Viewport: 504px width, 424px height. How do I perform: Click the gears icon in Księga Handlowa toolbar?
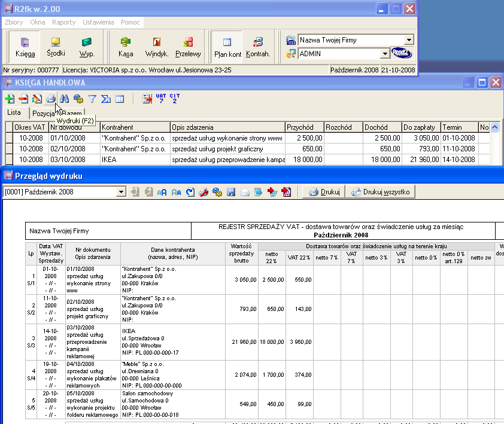click(x=78, y=99)
